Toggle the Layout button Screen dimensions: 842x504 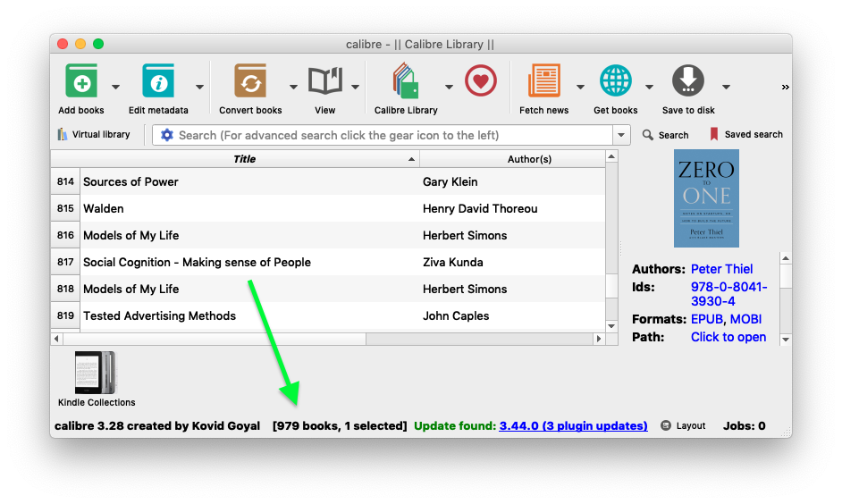click(684, 426)
